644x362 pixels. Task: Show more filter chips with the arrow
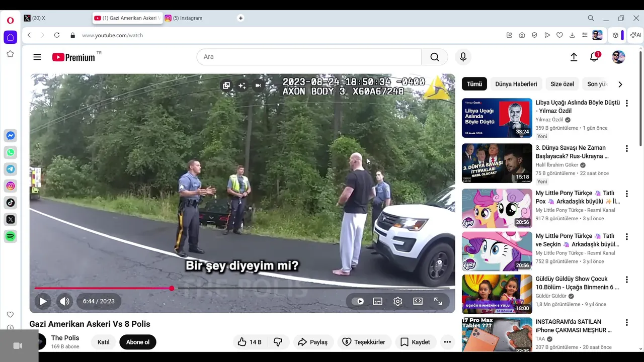click(x=620, y=84)
